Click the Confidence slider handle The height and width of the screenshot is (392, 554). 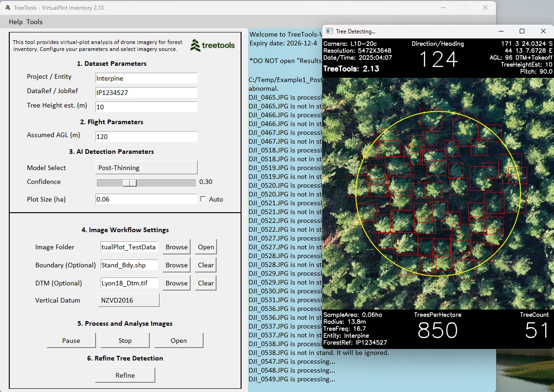click(x=130, y=183)
